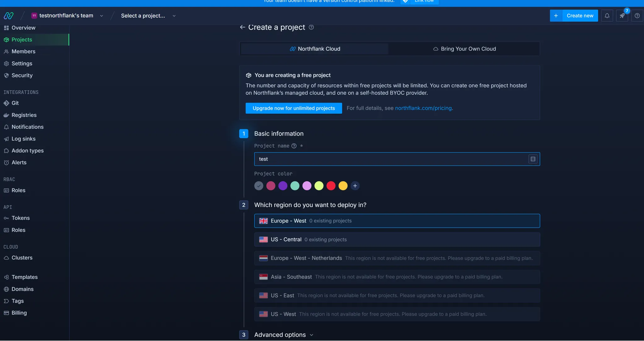644x341 pixels.
Task: Switch to Bring Your Own Cloud tab
Action: (x=464, y=49)
